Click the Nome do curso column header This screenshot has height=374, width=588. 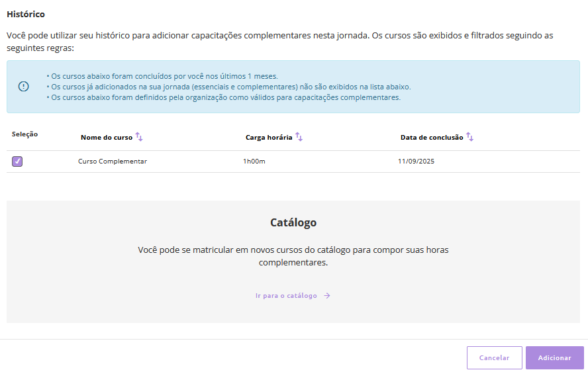107,138
